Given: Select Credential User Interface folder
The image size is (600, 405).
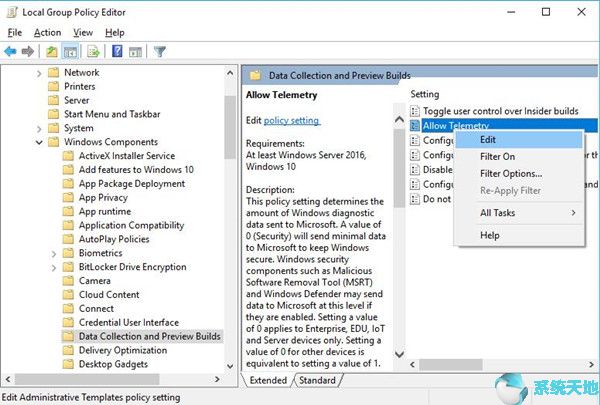Looking at the screenshot, I should tap(129, 322).
